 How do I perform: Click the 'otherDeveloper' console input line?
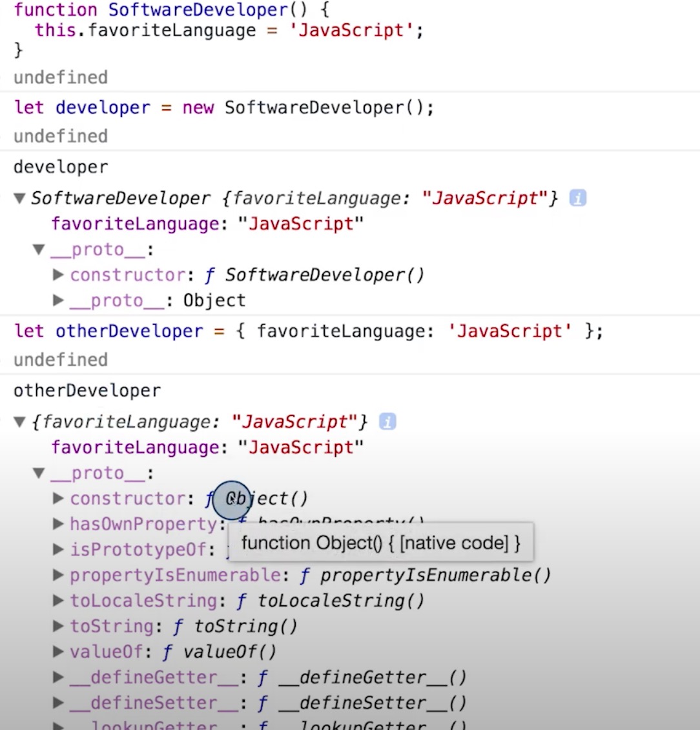pyautogui.click(x=87, y=391)
